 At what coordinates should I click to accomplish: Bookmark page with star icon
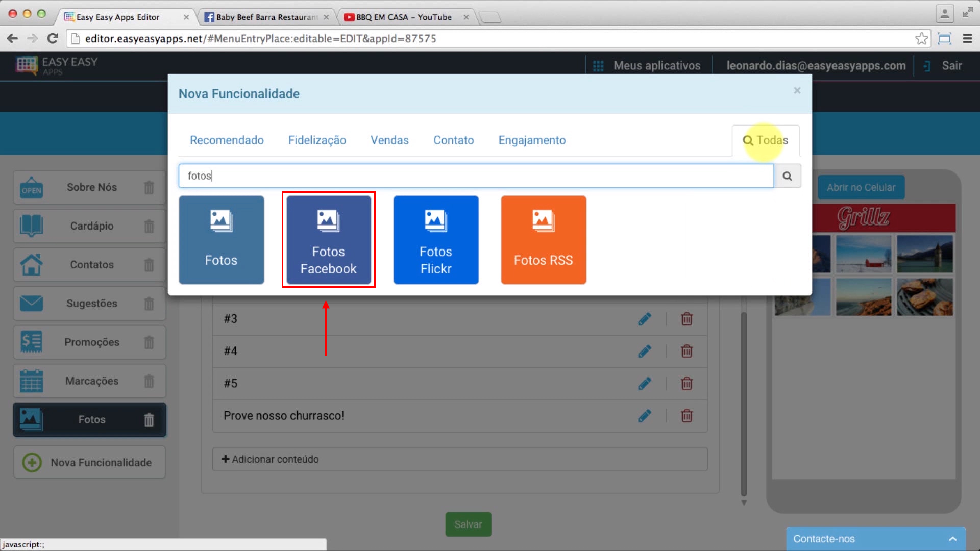(921, 39)
